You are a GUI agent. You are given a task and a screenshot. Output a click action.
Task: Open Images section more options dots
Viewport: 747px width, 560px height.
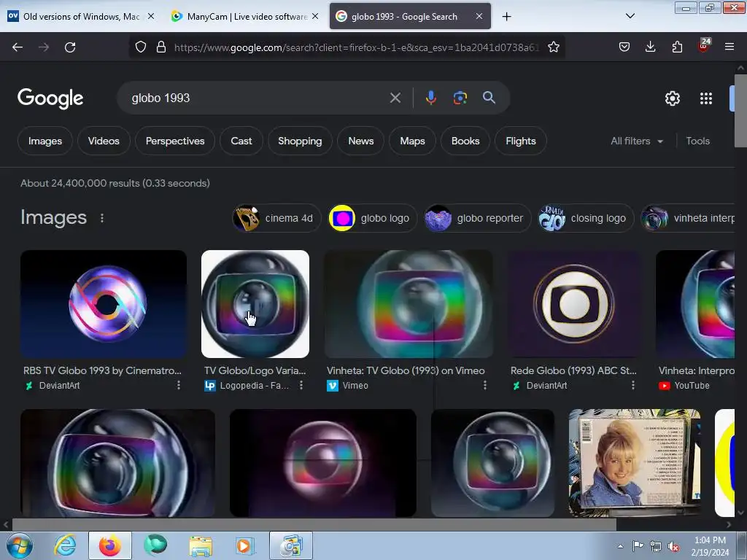[x=102, y=217]
